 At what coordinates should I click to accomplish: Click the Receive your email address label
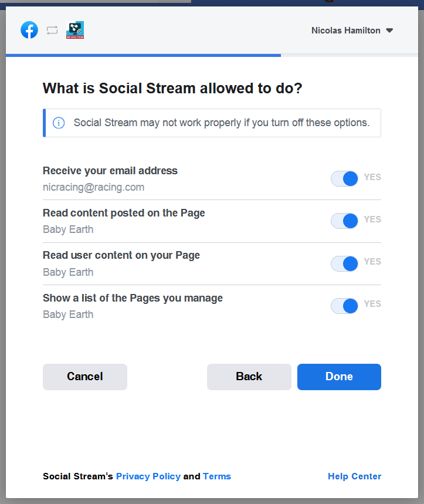(110, 171)
